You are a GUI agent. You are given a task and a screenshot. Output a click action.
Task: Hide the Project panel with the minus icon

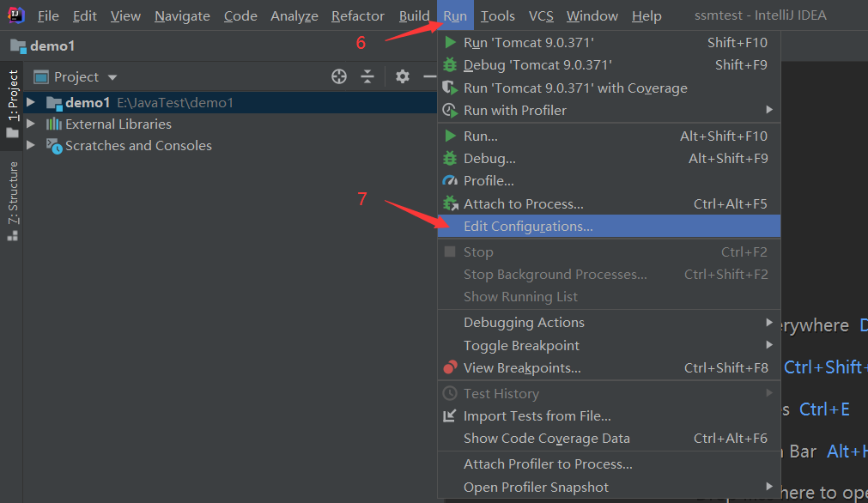tap(430, 76)
